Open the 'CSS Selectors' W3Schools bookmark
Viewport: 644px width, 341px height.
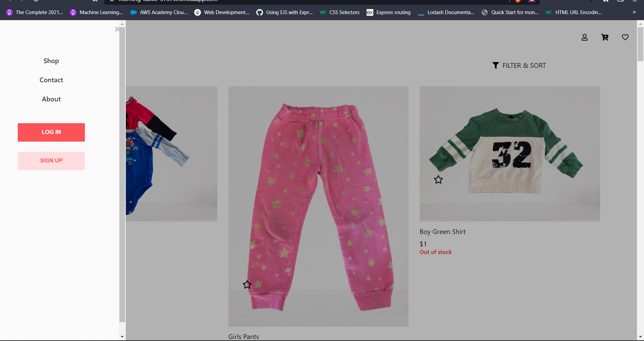pos(339,12)
